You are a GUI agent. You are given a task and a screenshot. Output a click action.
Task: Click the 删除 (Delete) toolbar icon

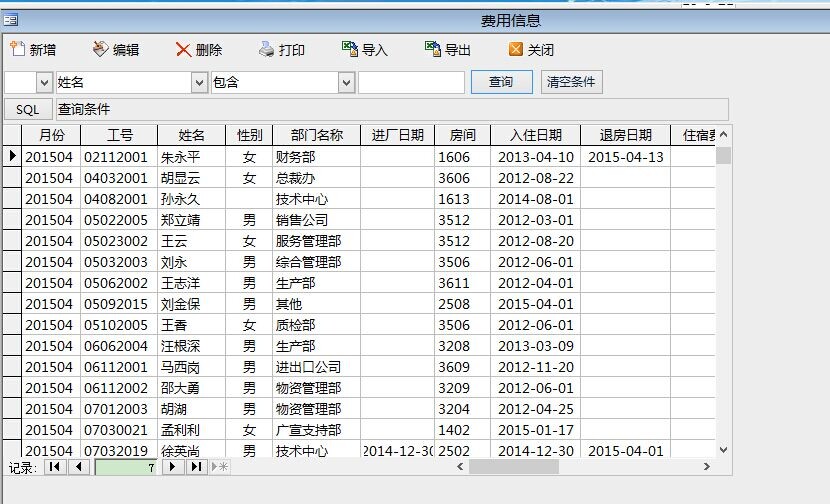183,50
